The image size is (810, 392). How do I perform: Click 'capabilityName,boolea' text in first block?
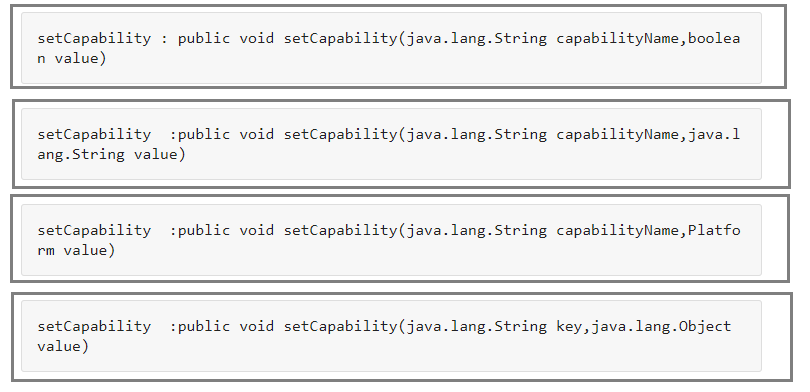648,39
